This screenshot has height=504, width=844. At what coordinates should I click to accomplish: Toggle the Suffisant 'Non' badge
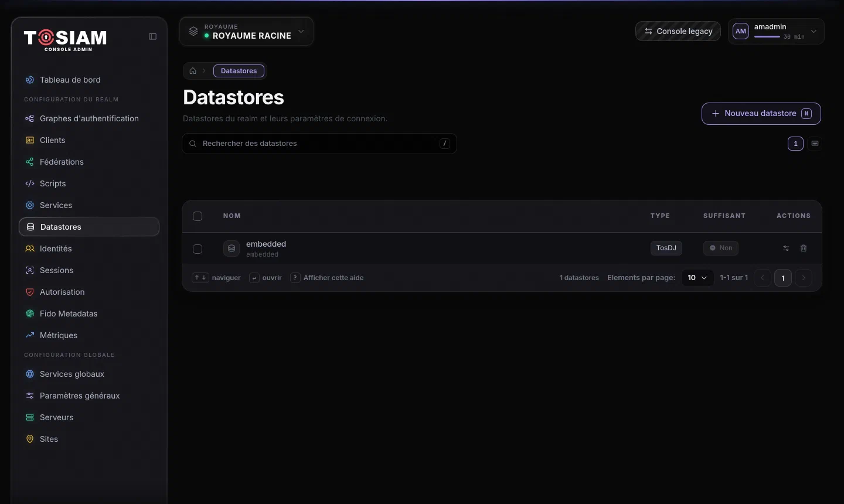721,248
